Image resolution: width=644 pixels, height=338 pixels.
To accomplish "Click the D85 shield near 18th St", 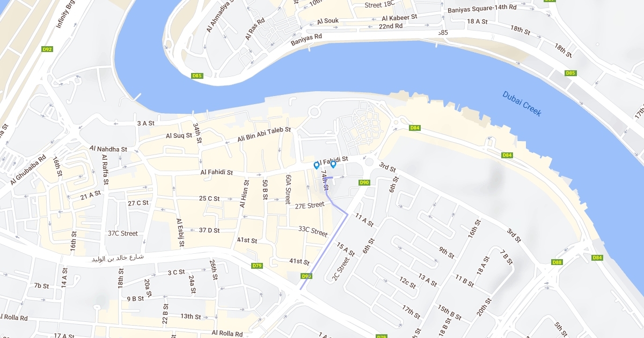I will click(x=570, y=73).
